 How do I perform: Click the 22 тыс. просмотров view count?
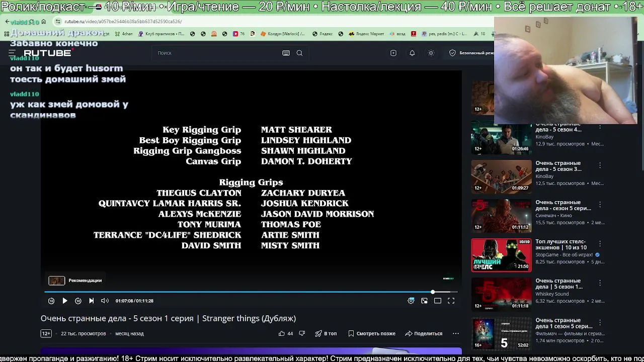coord(84,333)
